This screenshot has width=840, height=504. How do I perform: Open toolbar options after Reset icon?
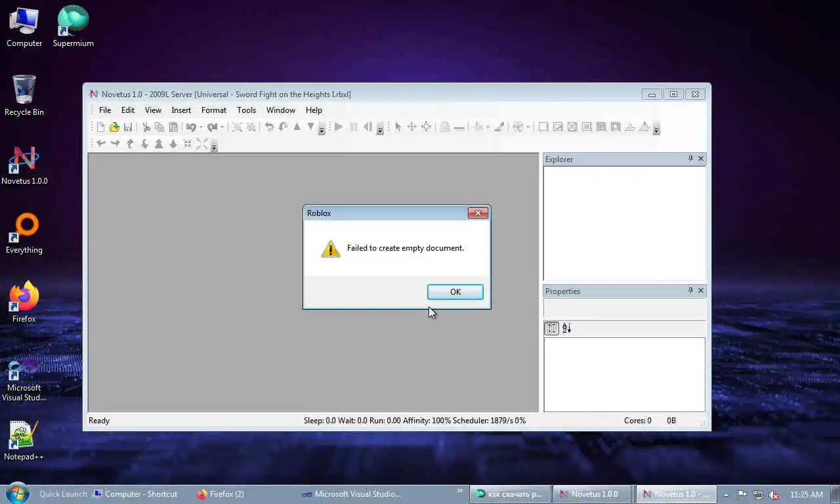coord(380,128)
